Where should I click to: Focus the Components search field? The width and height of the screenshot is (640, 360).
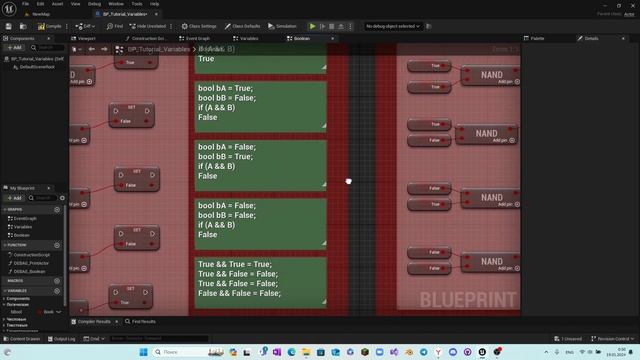47,48
